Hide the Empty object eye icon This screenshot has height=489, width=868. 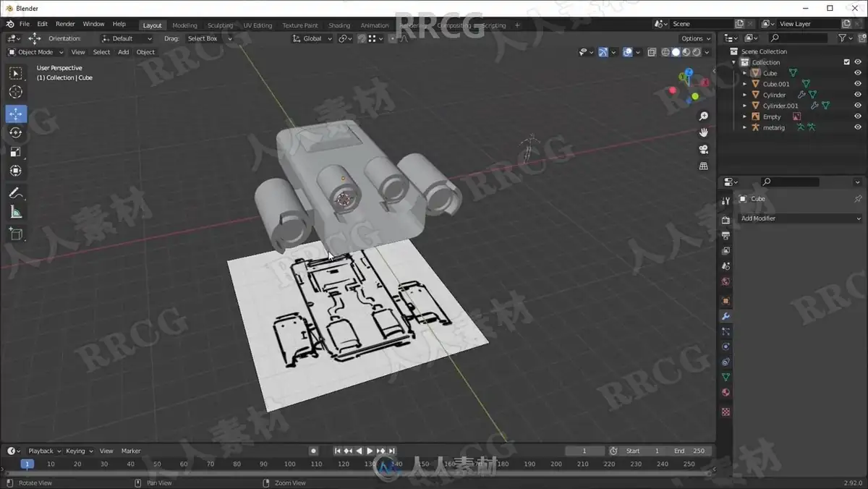(x=858, y=116)
